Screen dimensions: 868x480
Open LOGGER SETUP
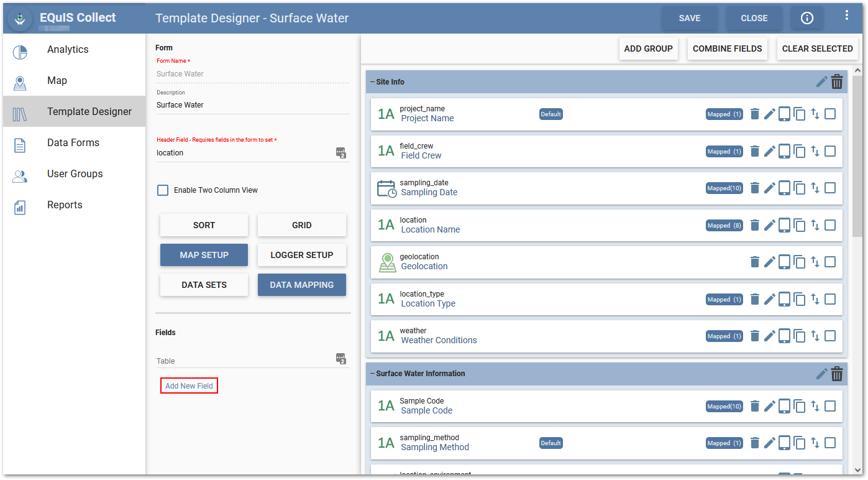click(302, 255)
